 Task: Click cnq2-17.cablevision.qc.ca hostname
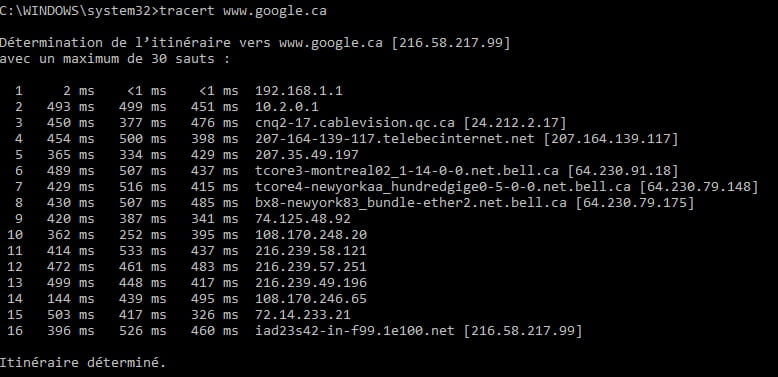355,123
